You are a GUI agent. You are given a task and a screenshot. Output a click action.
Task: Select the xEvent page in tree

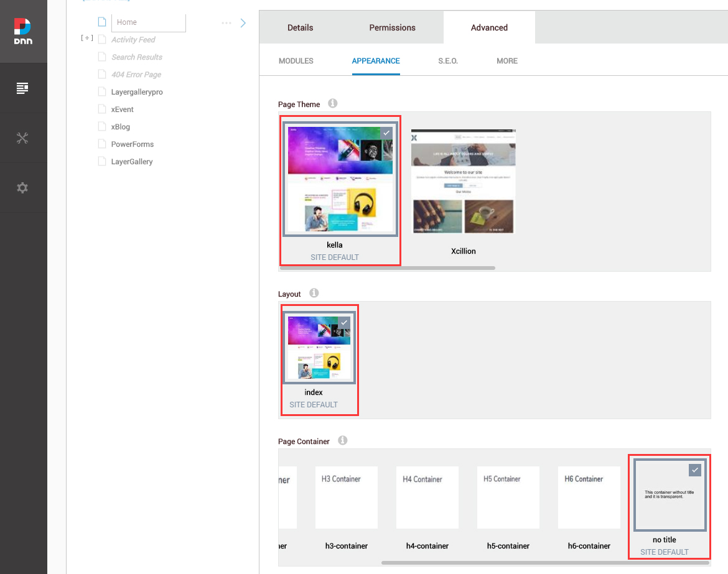tap(122, 109)
